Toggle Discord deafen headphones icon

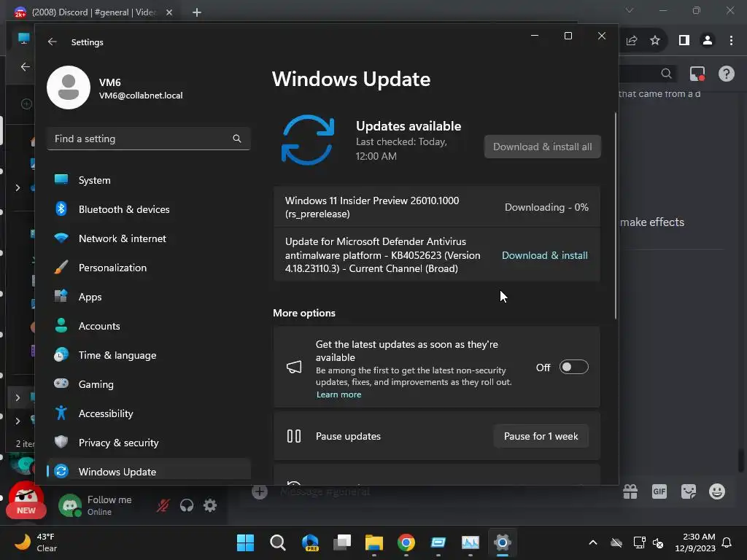coord(187,505)
